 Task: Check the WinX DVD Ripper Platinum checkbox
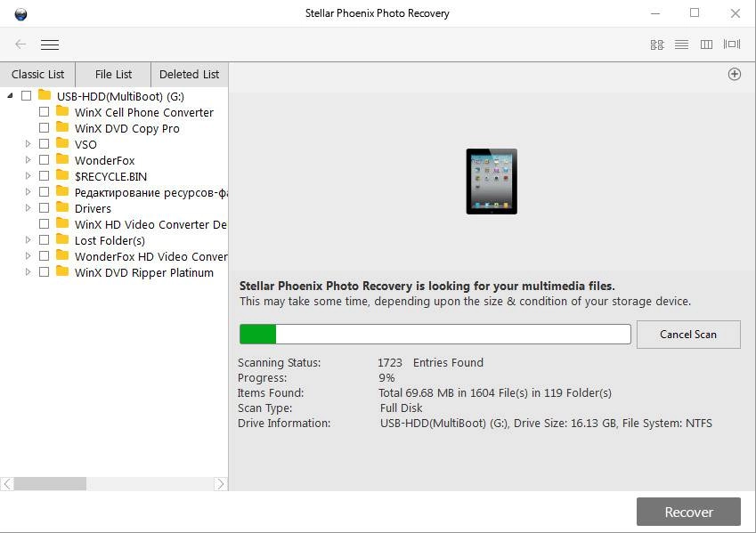pyautogui.click(x=44, y=271)
